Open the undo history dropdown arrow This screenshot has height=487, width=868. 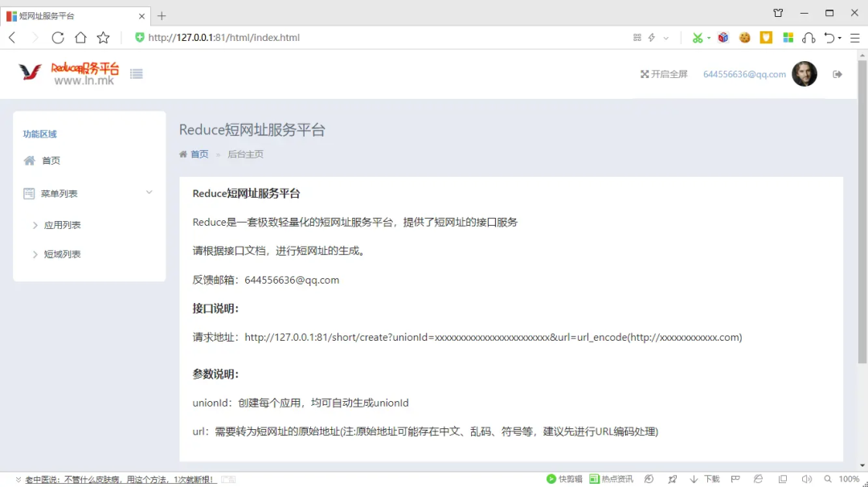pos(840,38)
